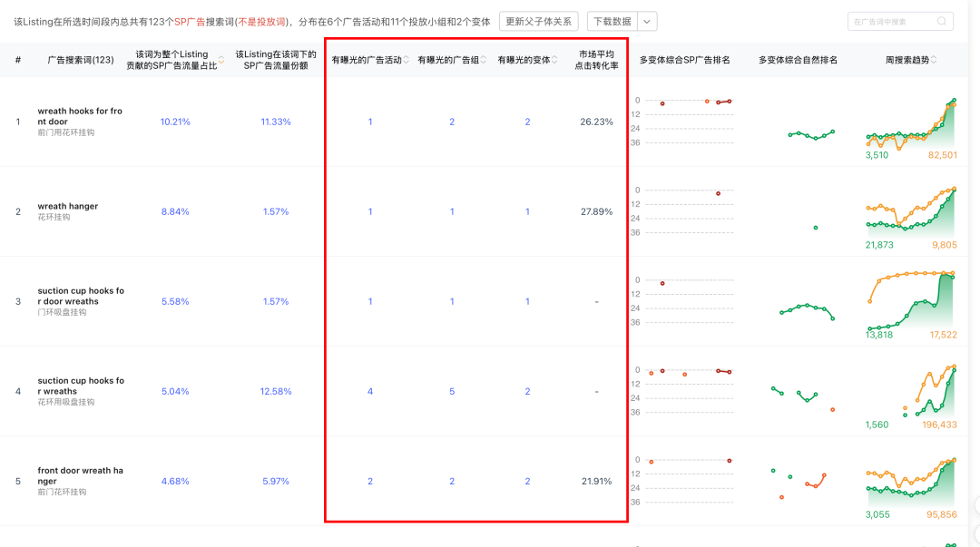
Task: Select keyword suction cup hooks for wreaths
Action: pos(81,386)
